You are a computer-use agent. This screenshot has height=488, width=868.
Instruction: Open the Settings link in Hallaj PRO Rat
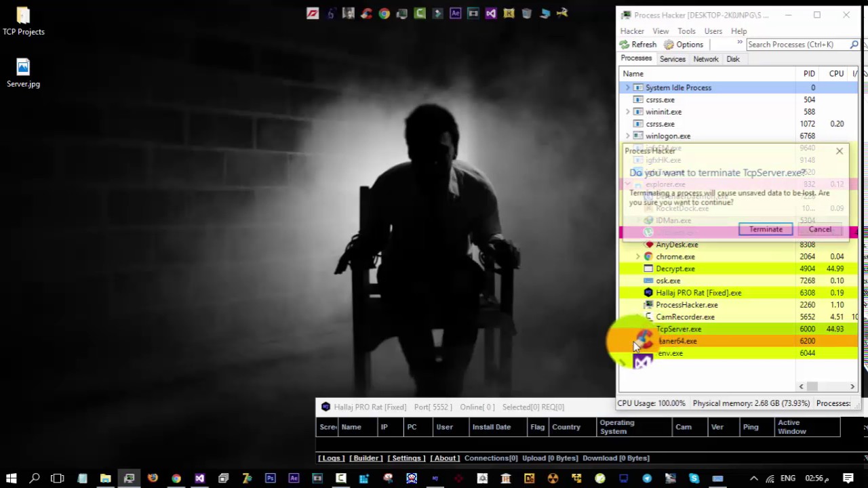click(x=406, y=458)
